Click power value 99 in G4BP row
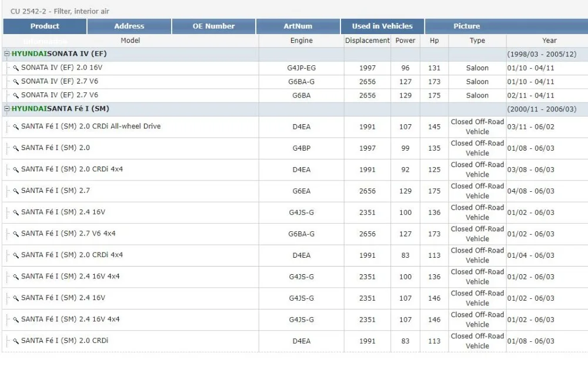The image size is (588, 366). [405, 148]
